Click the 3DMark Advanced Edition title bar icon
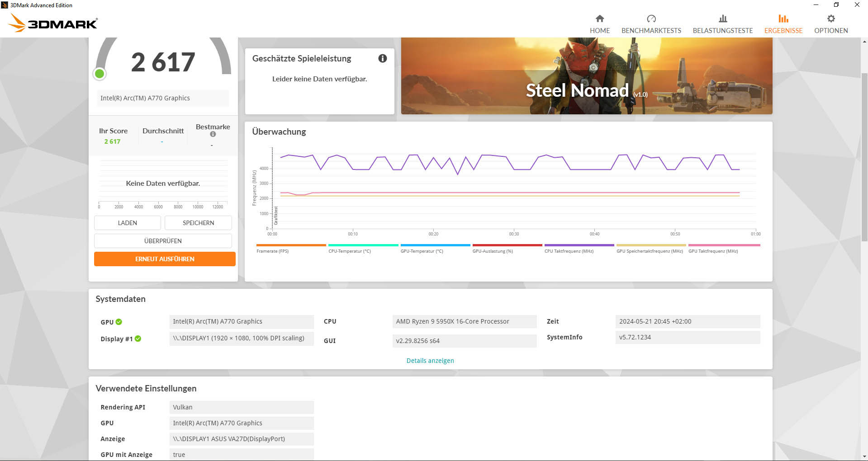Image resolution: width=868 pixels, height=461 pixels. click(5, 5)
